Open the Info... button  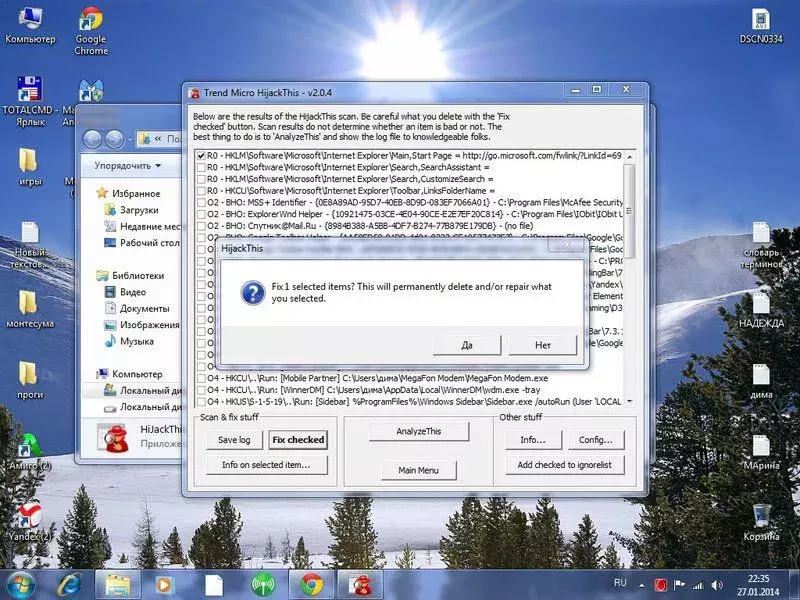(x=533, y=440)
